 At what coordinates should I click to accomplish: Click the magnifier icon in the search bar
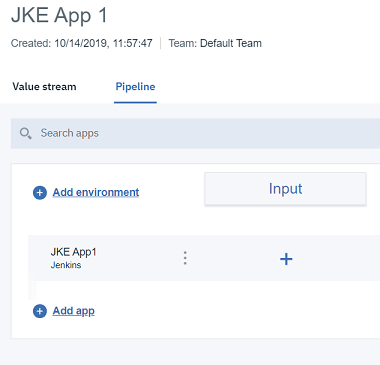click(x=26, y=133)
